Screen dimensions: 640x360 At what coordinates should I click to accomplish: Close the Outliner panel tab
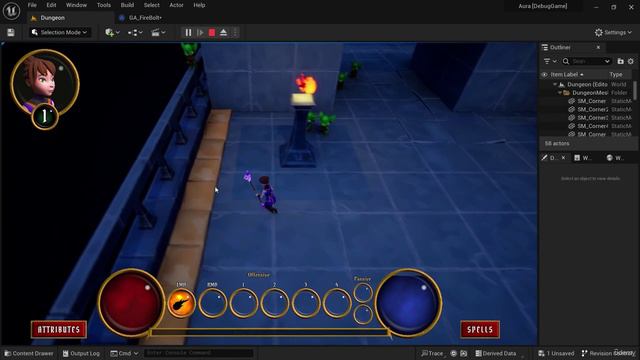point(598,47)
